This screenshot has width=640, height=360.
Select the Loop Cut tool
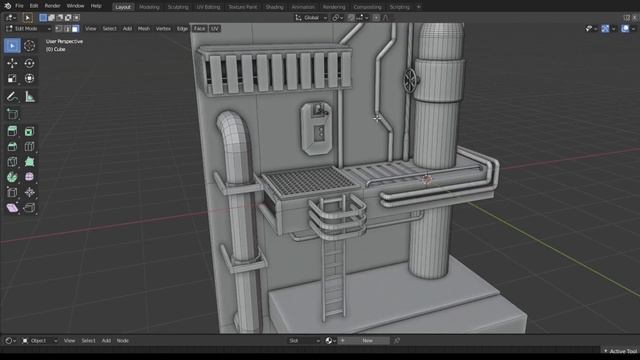point(29,147)
